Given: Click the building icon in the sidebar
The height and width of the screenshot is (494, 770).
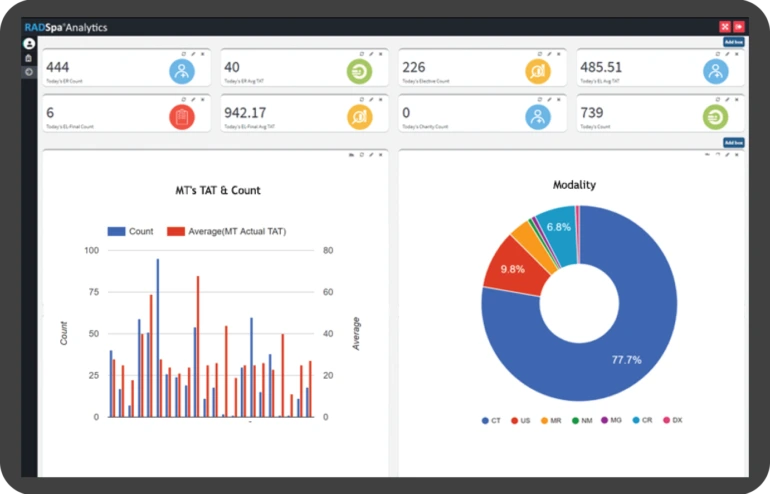Looking at the screenshot, I should 28,58.
